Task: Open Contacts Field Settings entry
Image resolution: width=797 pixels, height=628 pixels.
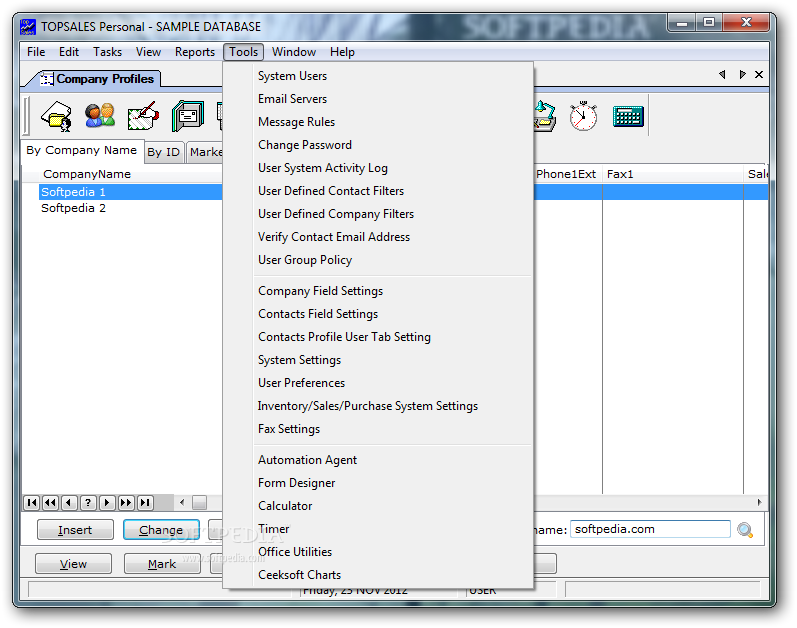Action: point(379,314)
